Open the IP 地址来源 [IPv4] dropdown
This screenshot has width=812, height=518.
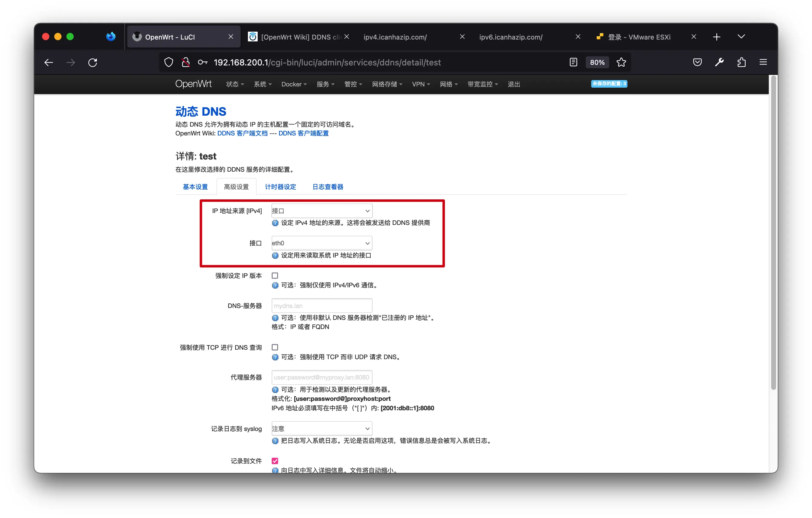[x=322, y=211]
